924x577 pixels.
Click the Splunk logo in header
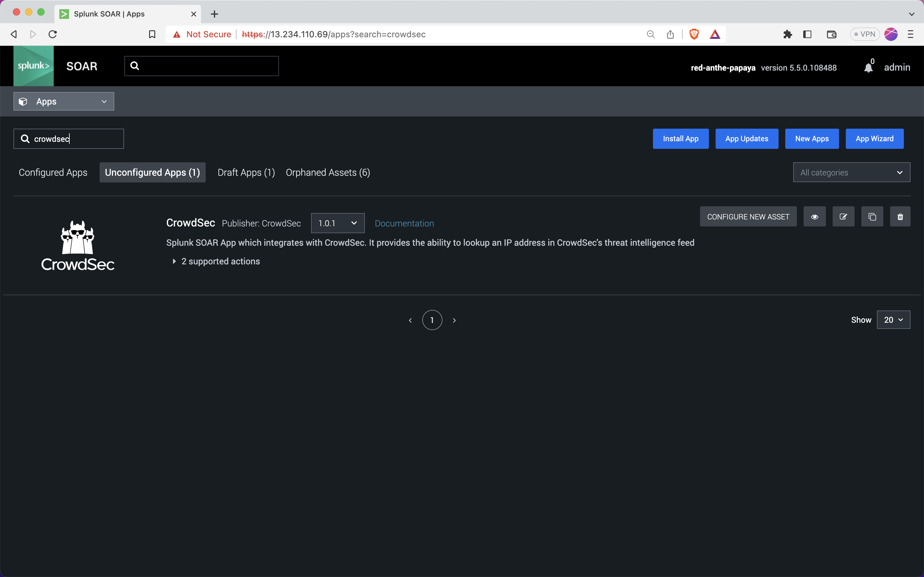[x=34, y=66]
